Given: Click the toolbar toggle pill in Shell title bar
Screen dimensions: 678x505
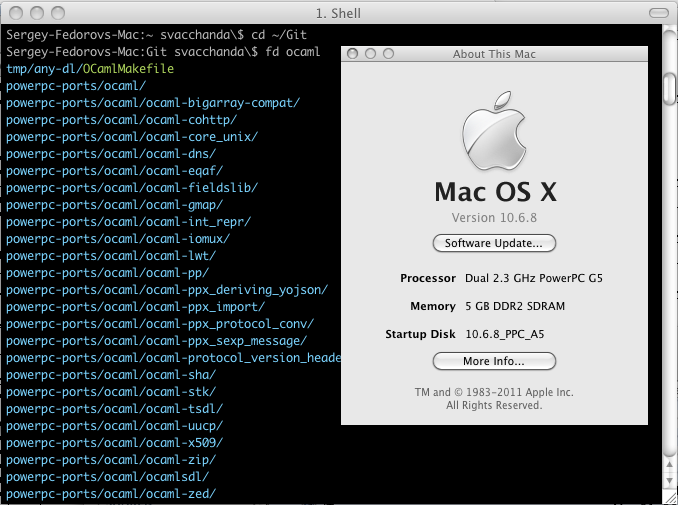Looking at the screenshot, I should pos(659,13).
